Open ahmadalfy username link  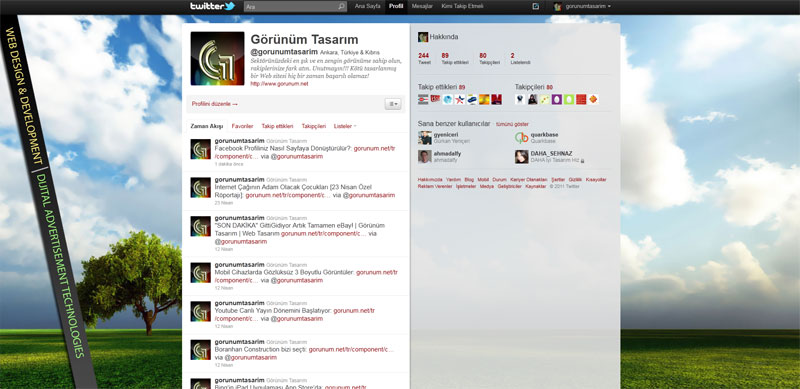[447, 153]
